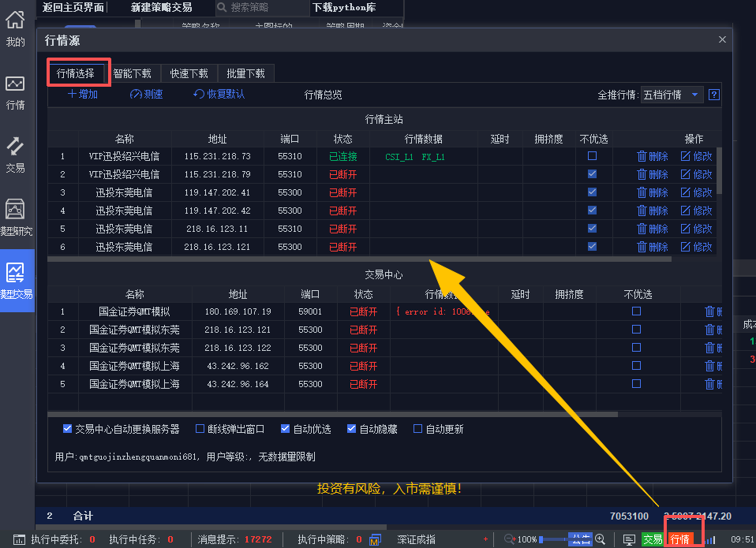Click the blue help question mark icon

(x=713, y=95)
